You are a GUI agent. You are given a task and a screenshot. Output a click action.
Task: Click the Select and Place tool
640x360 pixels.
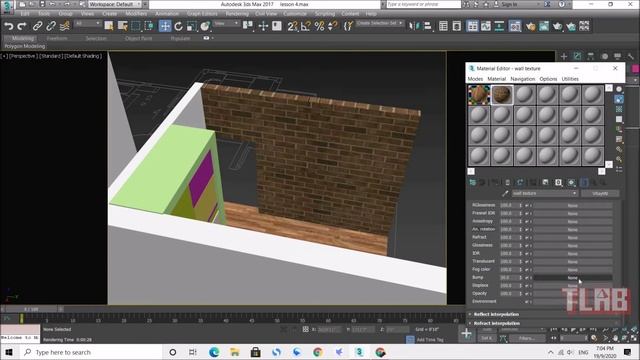tap(205, 26)
